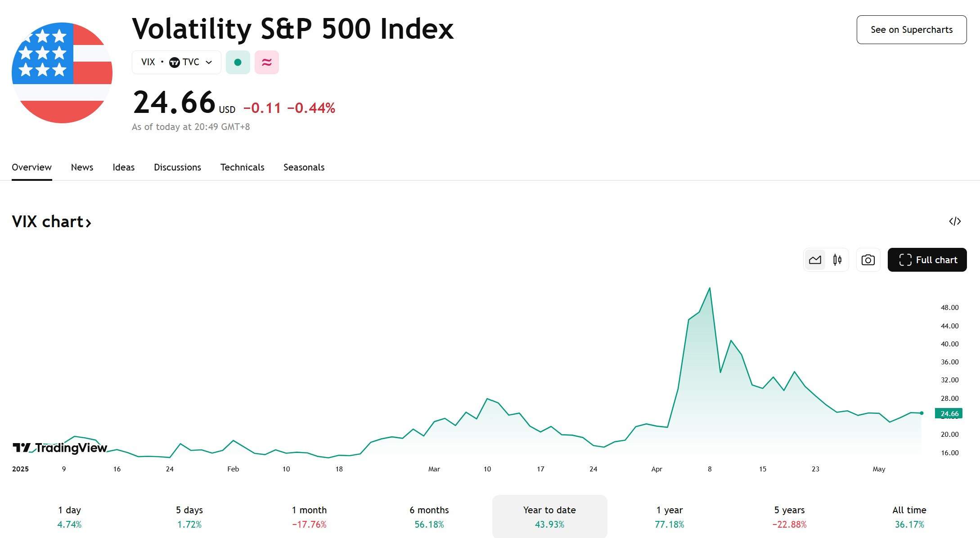
Task: Select the 1 month time range
Action: point(309,517)
